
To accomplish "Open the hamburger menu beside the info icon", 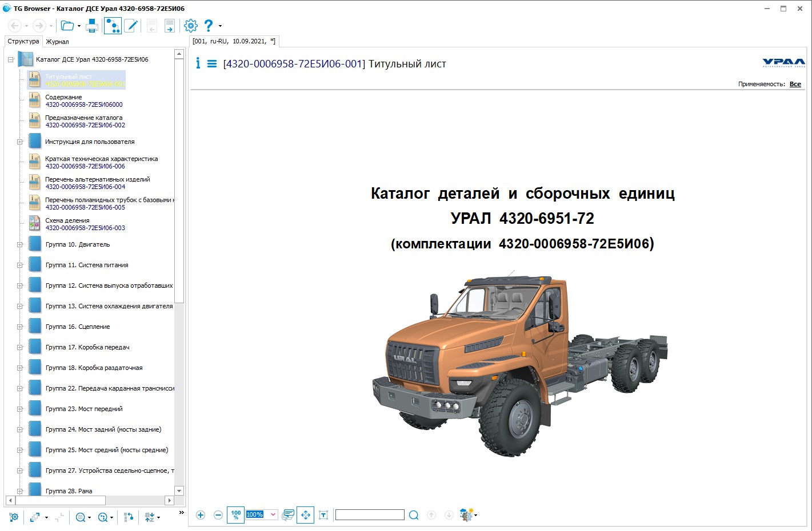I will coord(212,64).
